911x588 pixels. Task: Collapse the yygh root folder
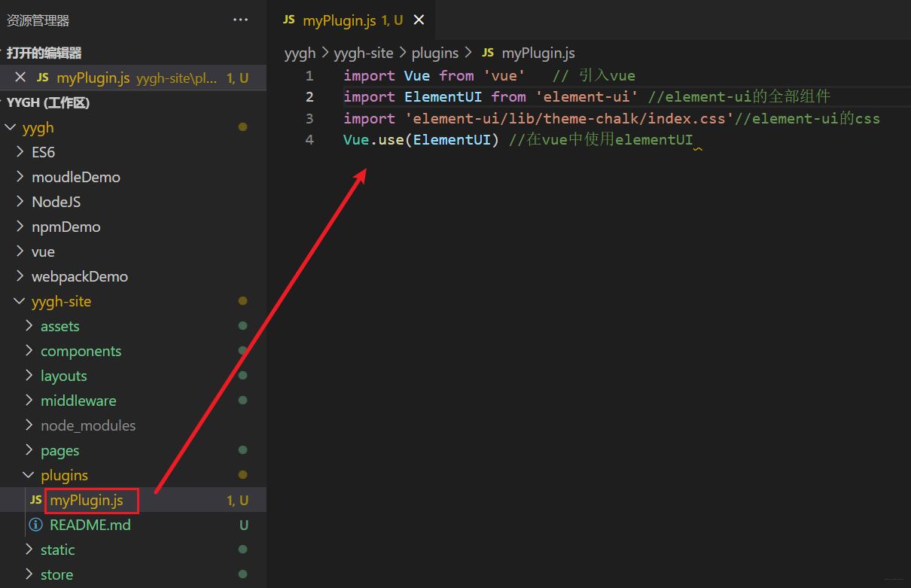(11, 127)
